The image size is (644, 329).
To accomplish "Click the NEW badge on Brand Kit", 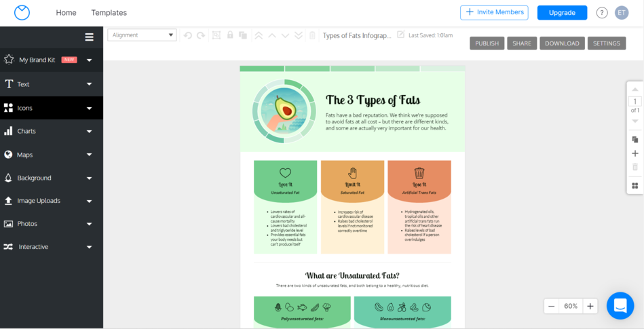I will [69, 60].
